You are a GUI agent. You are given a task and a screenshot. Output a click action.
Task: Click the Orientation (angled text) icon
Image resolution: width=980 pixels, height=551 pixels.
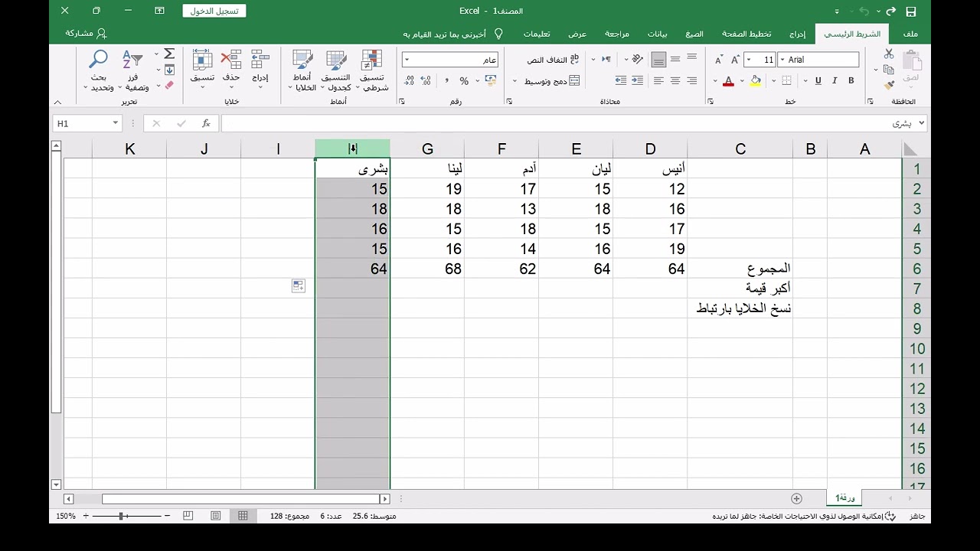(637, 60)
